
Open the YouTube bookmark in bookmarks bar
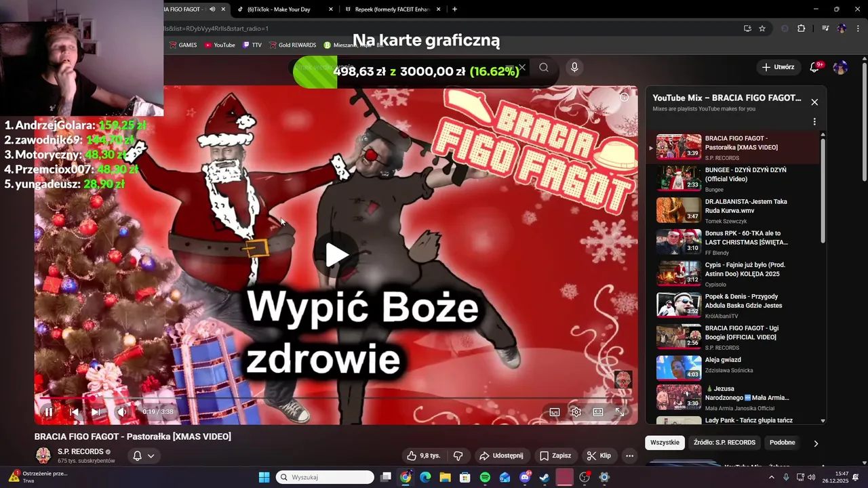(x=220, y=45)
